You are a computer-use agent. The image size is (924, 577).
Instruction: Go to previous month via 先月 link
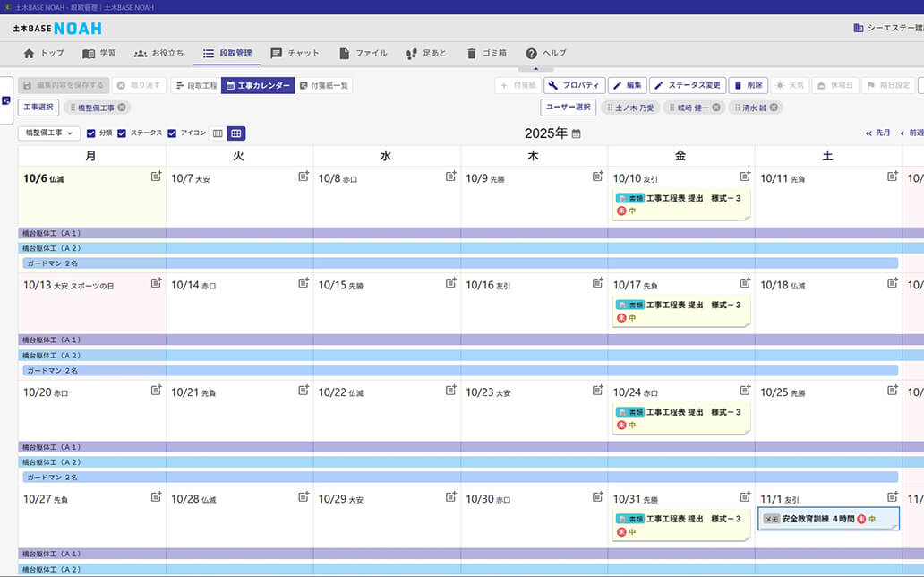[x=877, y=133]
